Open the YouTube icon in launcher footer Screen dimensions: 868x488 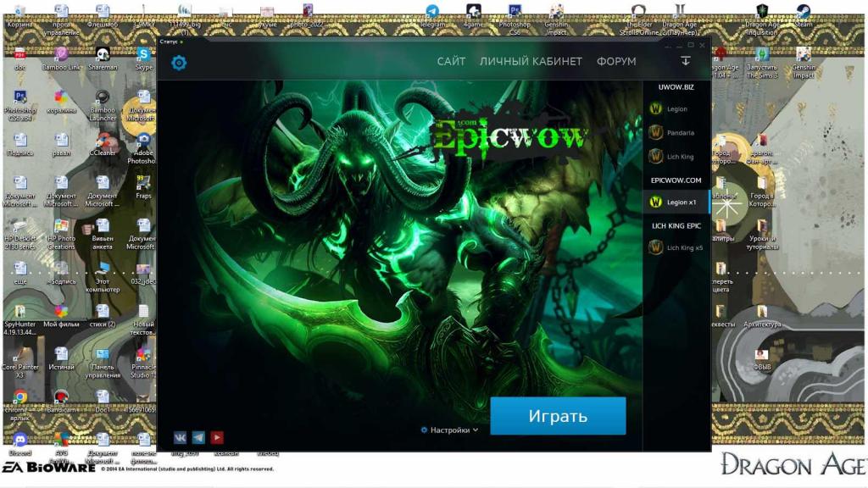217,437
